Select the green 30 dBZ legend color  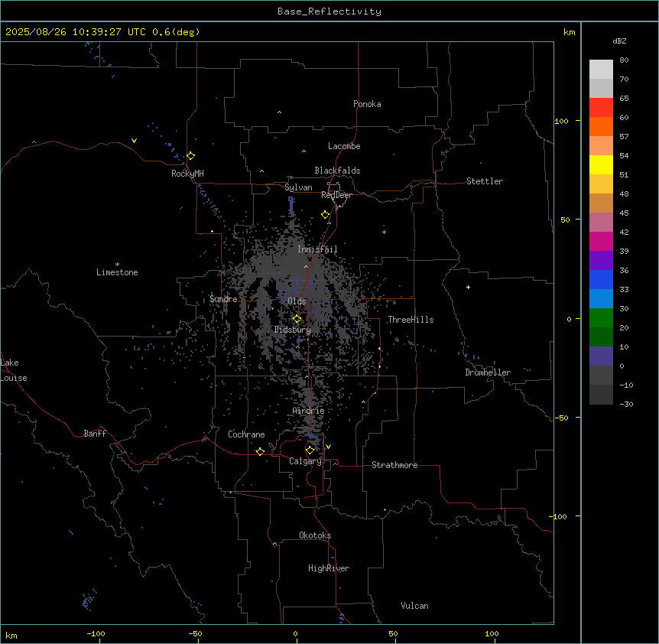coord(601,318)
